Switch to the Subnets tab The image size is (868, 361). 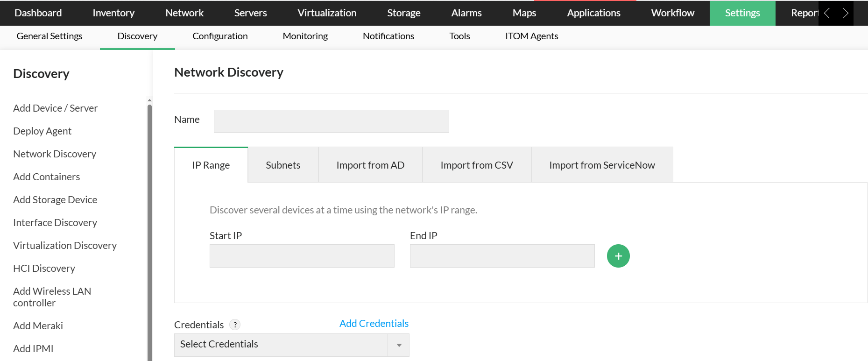coord(283,165)
